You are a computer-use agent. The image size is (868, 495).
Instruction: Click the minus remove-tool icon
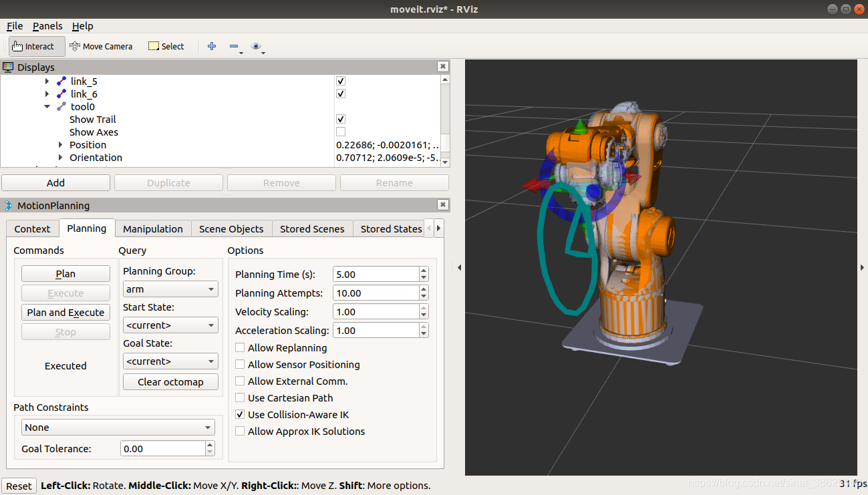coord(233,46)
